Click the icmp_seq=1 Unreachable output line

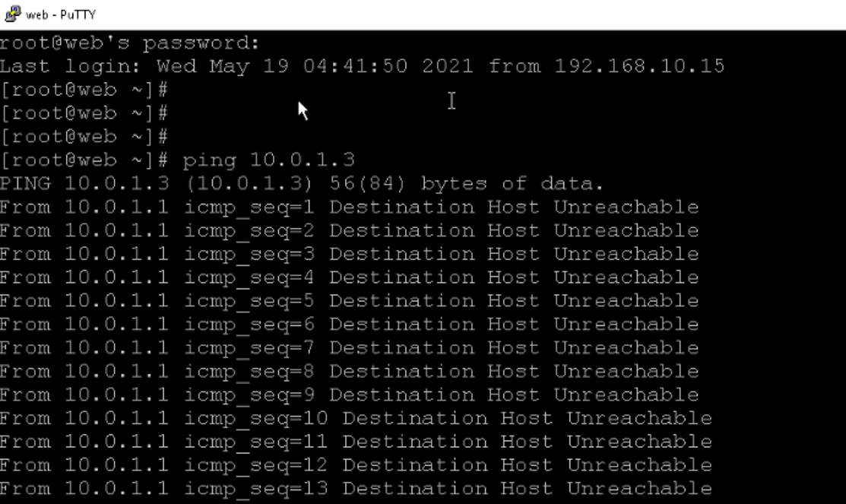tap(350, 208)
